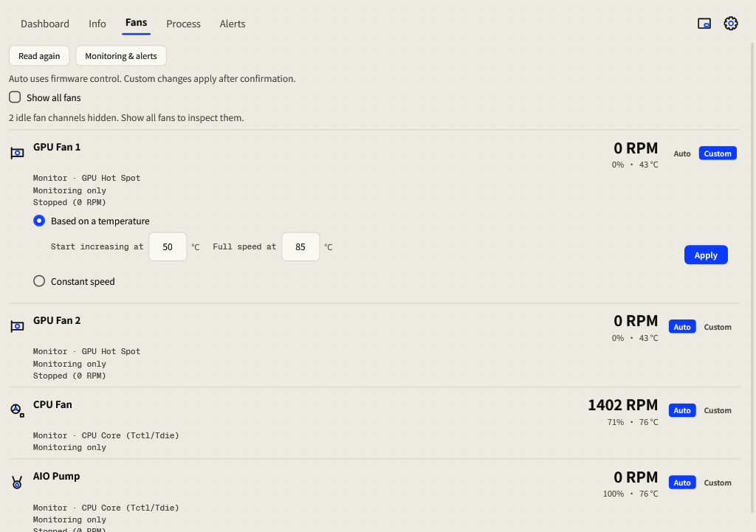The height and width of the screenshot is (532, 756).
Task: Select Based on a temperature radio button
Action: (39, 221)
